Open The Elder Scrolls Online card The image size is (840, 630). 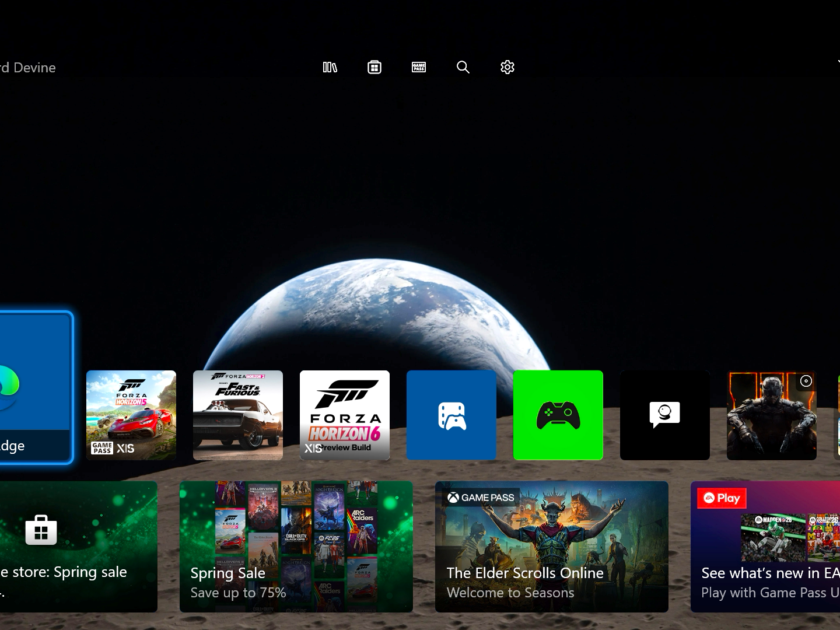552,547
